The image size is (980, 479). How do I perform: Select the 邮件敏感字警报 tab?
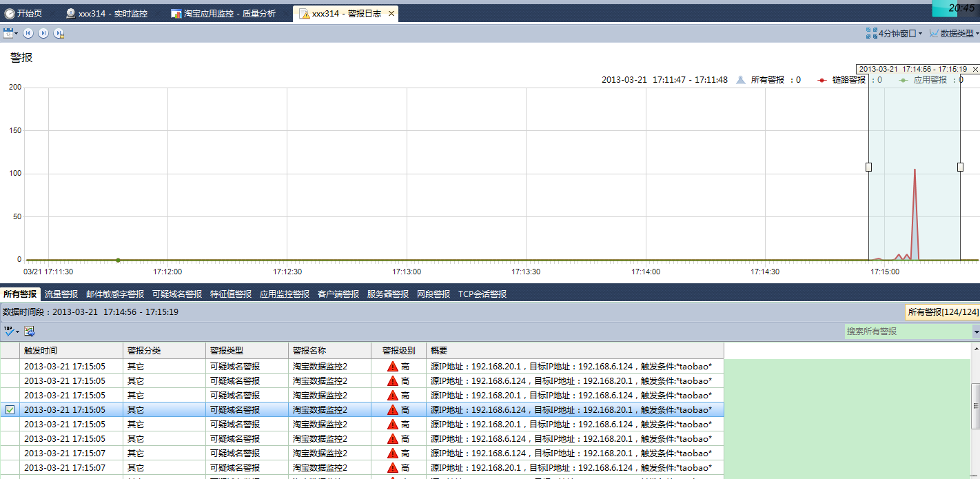(x=115, y=294)
